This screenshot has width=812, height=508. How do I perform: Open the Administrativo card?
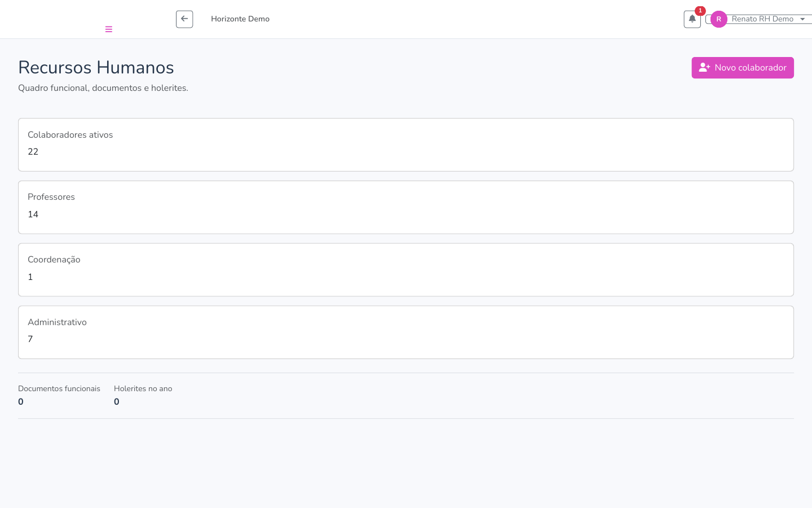pyautogui.click(x=406, y=332)
